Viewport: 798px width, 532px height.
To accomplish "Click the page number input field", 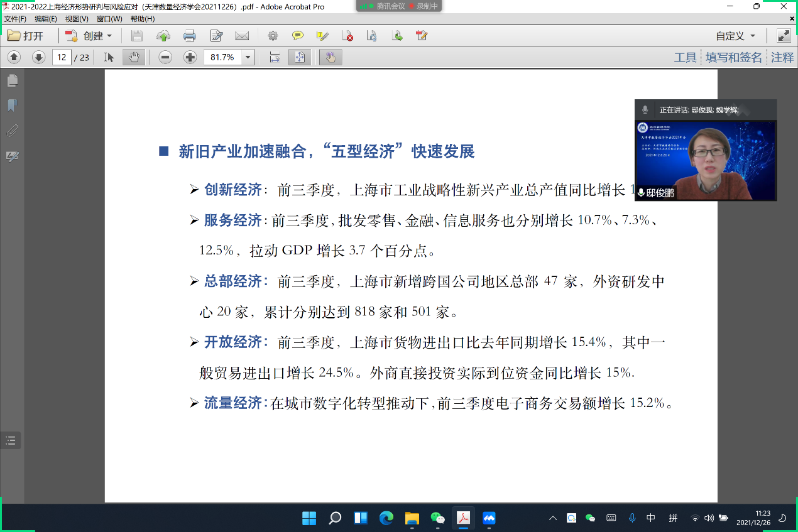I will [x=61, y=57].
